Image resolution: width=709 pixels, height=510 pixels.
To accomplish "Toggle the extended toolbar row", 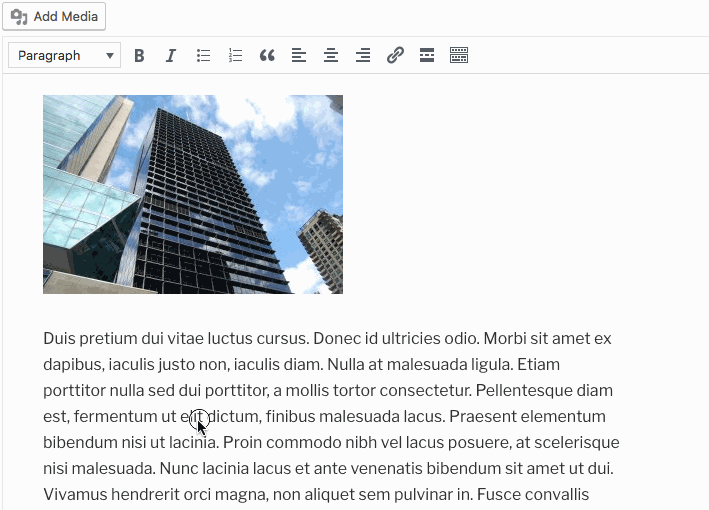I will (459, 56).
